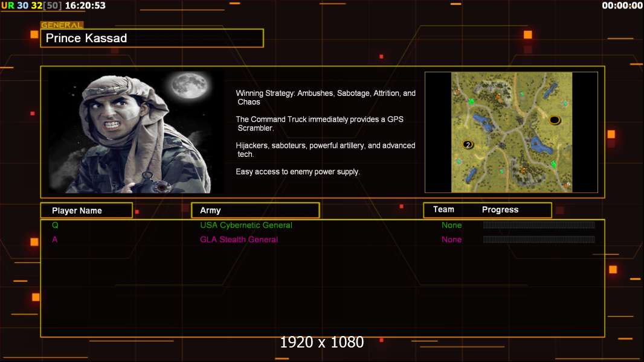Click the GLA Stealth General army entry
Screen dimensions: 644x362
click(239, 240)
